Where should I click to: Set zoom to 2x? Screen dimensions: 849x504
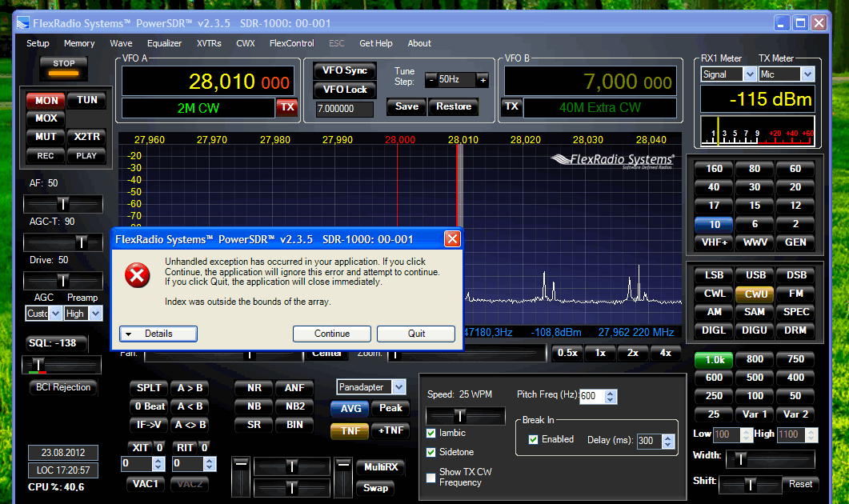[632, 353]
